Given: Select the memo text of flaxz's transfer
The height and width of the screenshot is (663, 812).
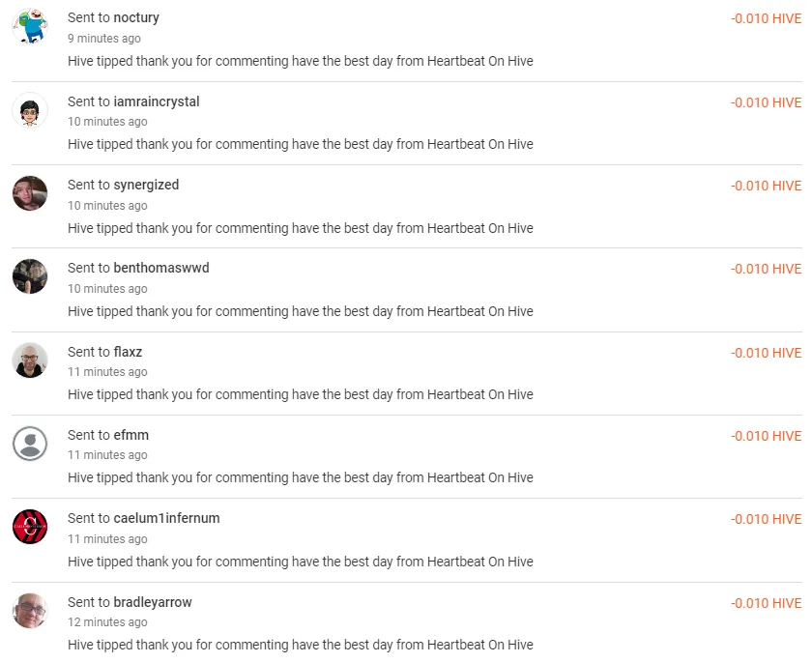Looking at the screenshot, I should pos(301,394).
